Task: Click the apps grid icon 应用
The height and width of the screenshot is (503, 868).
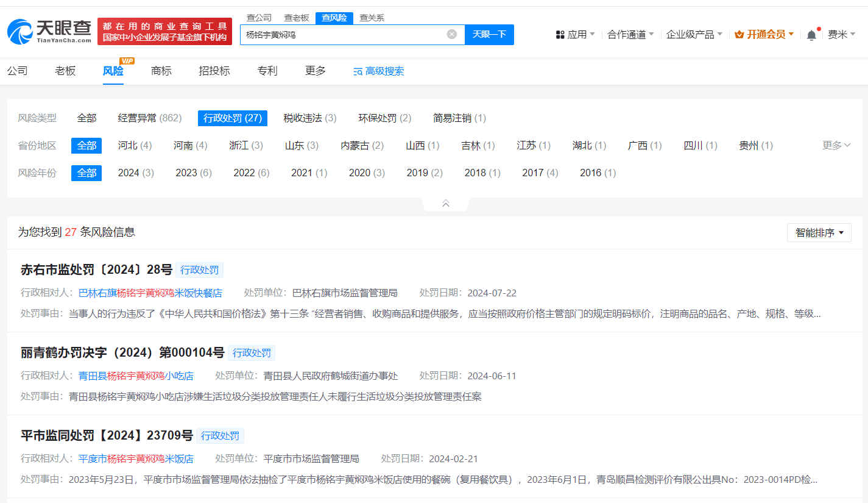Action: [x=560, y=35]
